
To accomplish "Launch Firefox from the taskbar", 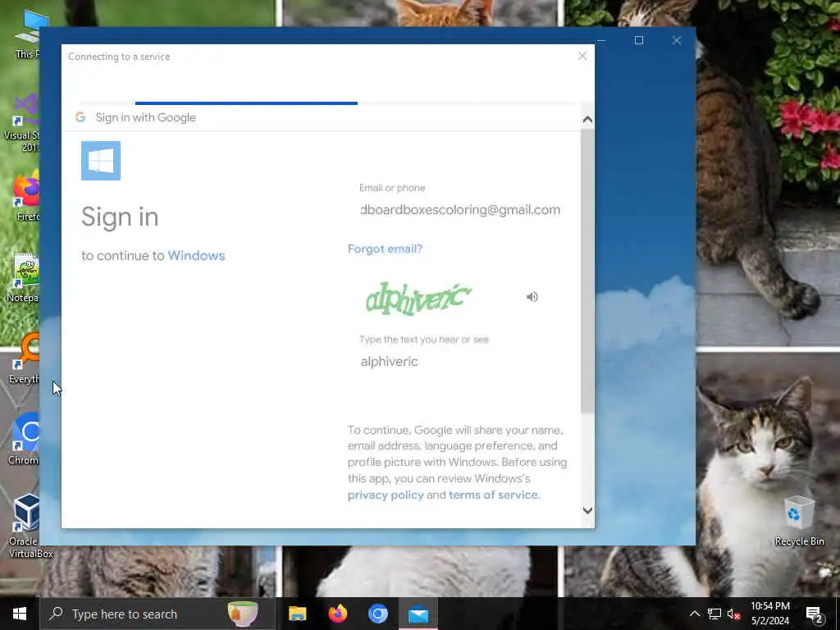I will [337, 614].
